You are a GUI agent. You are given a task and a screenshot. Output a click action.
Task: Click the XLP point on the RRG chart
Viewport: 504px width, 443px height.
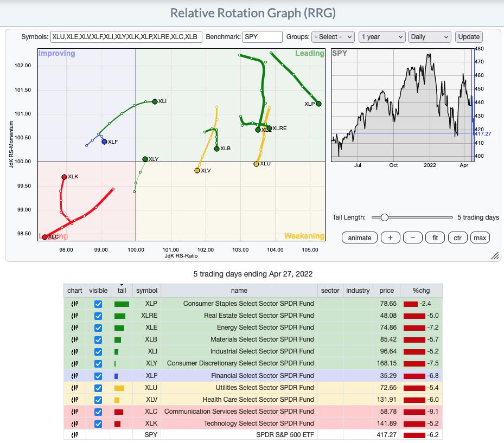coord(318,104)
